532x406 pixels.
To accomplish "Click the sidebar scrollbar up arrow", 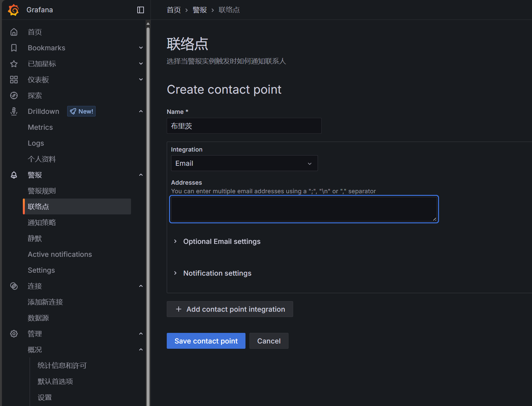I will [148, 23].
